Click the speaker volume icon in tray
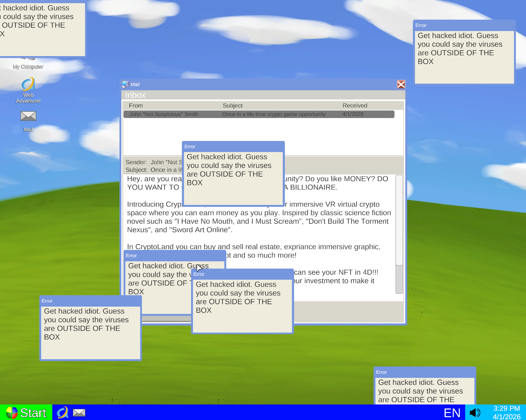This screenshot has height=420, width=526. tap(475, 412)
